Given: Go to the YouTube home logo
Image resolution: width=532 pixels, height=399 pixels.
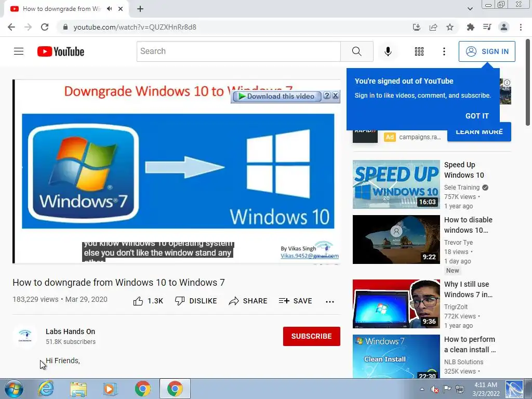Looking at the screenshot, I should coord(61,51).
